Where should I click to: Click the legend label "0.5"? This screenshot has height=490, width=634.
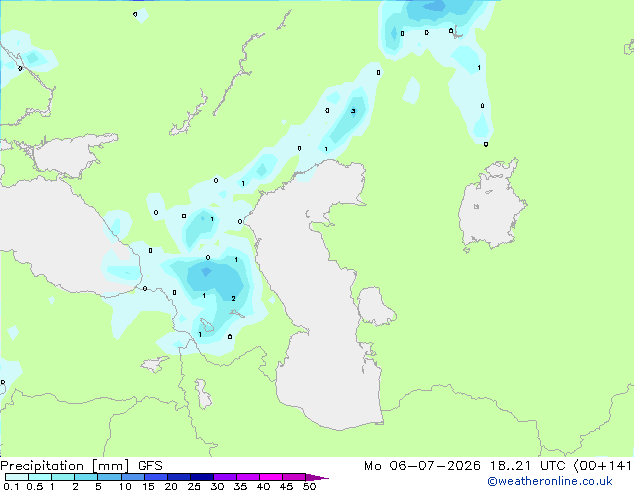tap(35, 486)
